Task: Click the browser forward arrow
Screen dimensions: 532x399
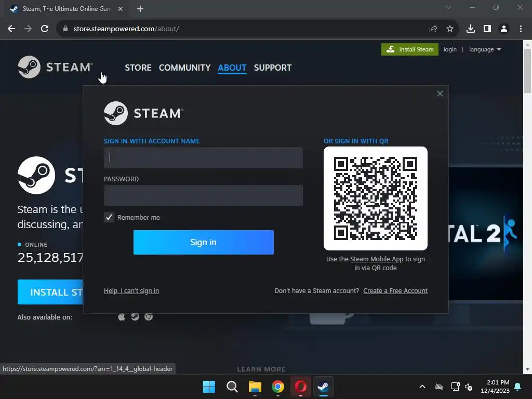Action: [28, 29]
